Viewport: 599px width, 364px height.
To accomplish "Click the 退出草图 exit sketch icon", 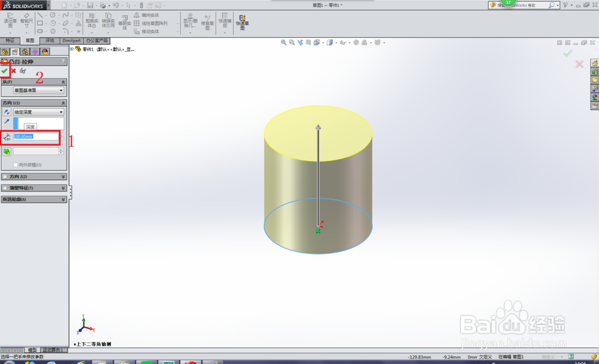I will point(10,20).
